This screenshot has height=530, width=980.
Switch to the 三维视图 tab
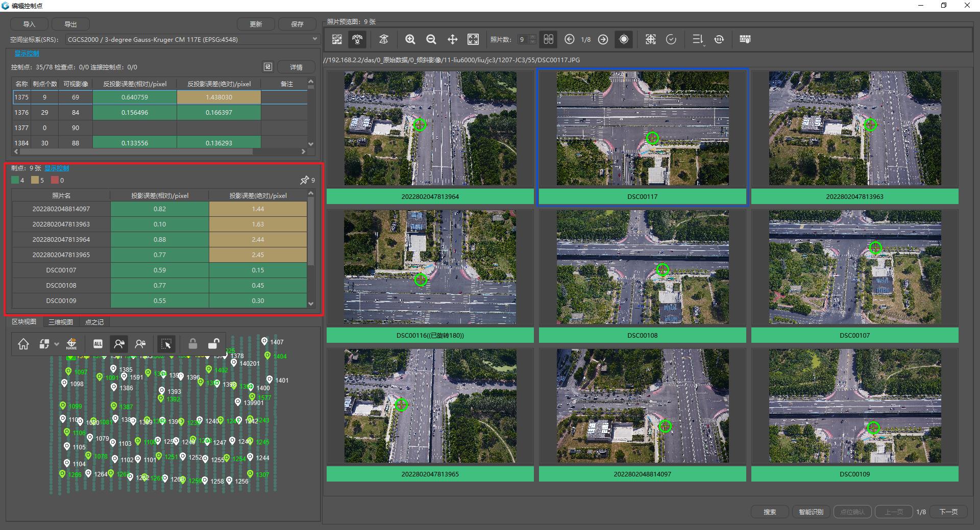click(x=61, y=322)
